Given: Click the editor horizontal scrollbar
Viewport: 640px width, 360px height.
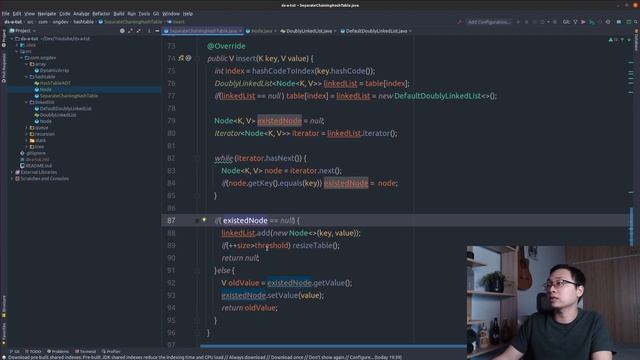Looking at the screenshot, I should pos(333,347).
